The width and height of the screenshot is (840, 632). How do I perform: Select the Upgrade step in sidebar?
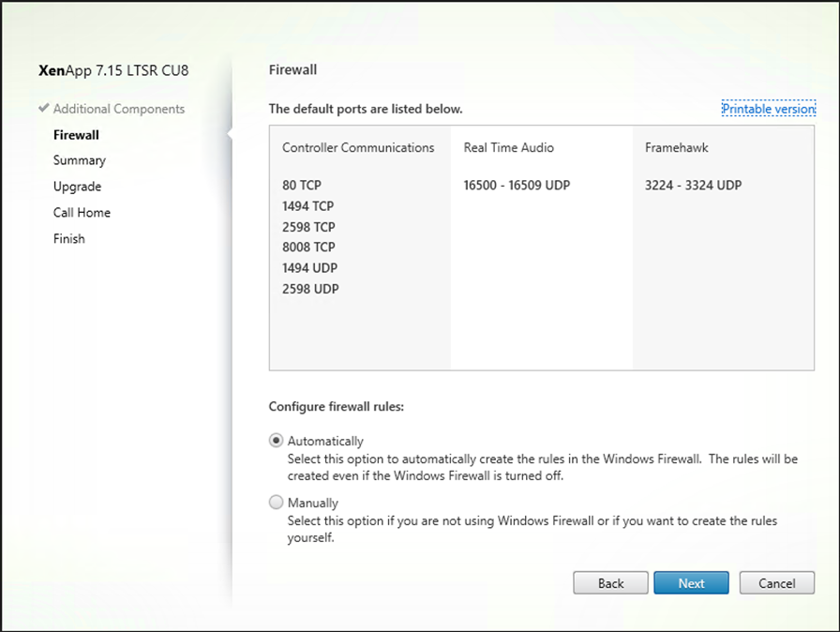click(77, 187)
